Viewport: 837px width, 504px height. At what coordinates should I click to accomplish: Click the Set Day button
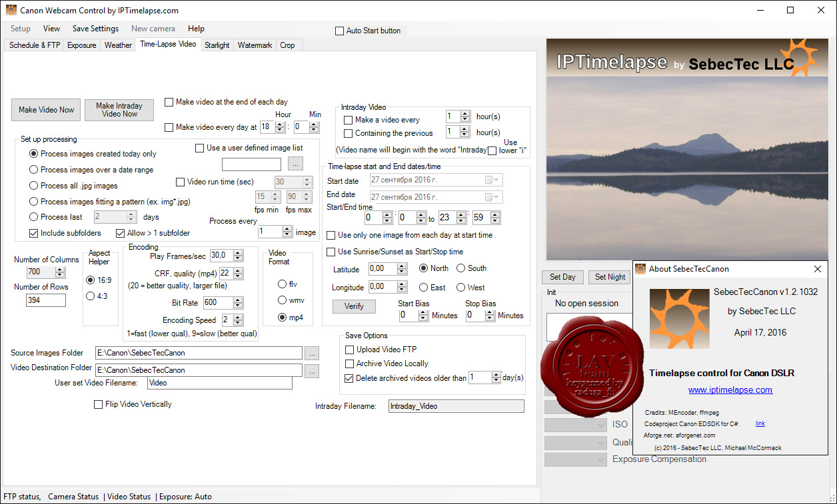pyautogui.click(x=562, y=277)
